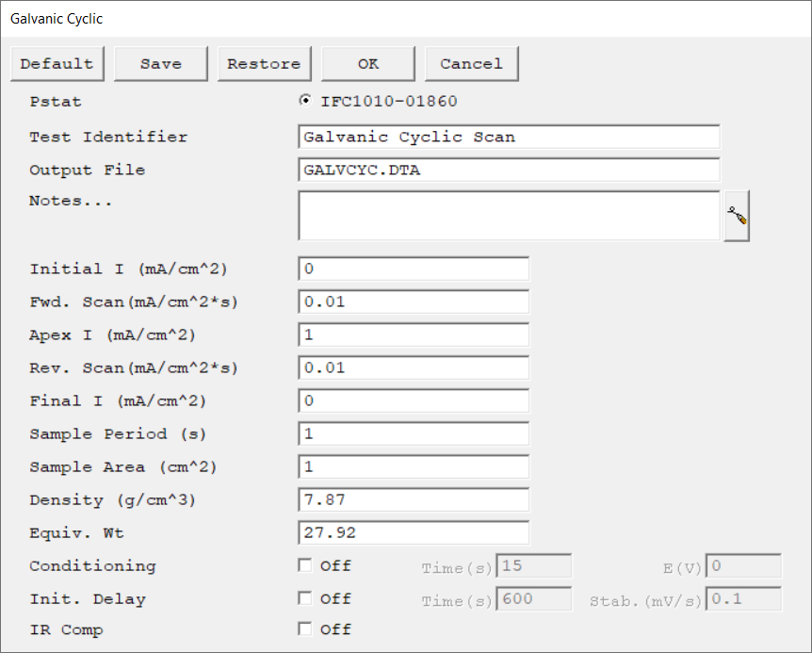Screen dimensions: 812x653
Task: Focus the Fwd. Scan rate field
Action: [414, 302]
